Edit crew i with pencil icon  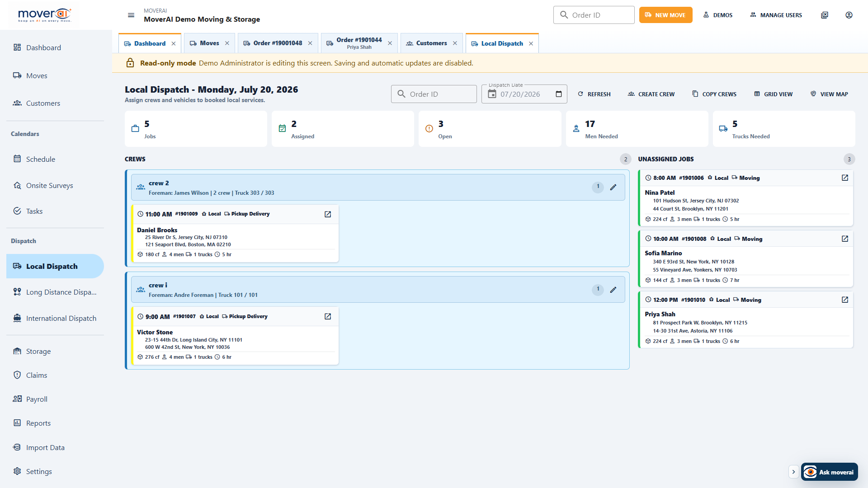[613, 290]
